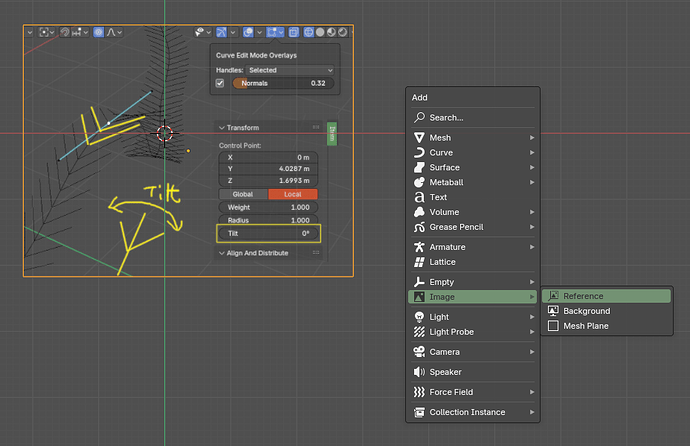The height and width of the screenshot is (446, 690).
Task: Click the Tilt value field
Action: click(268, 234)
